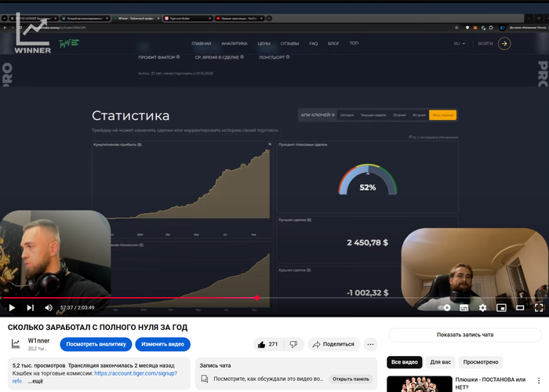Expand description with ...ещё
This screenshot has width=549, height=392.
coord(36,381)
